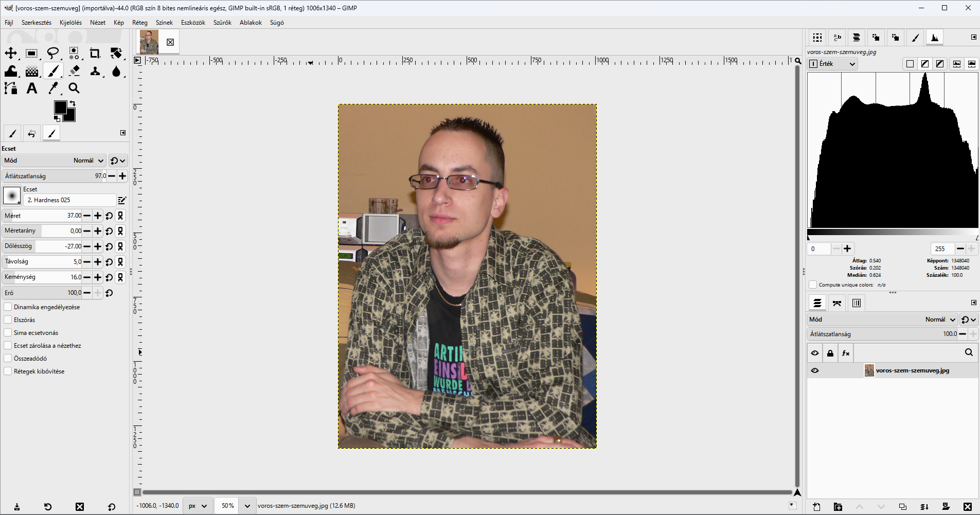Check Ecset zárolása a nézethez
The height and width of the screenshot is (515, 980).
point(8,346)
